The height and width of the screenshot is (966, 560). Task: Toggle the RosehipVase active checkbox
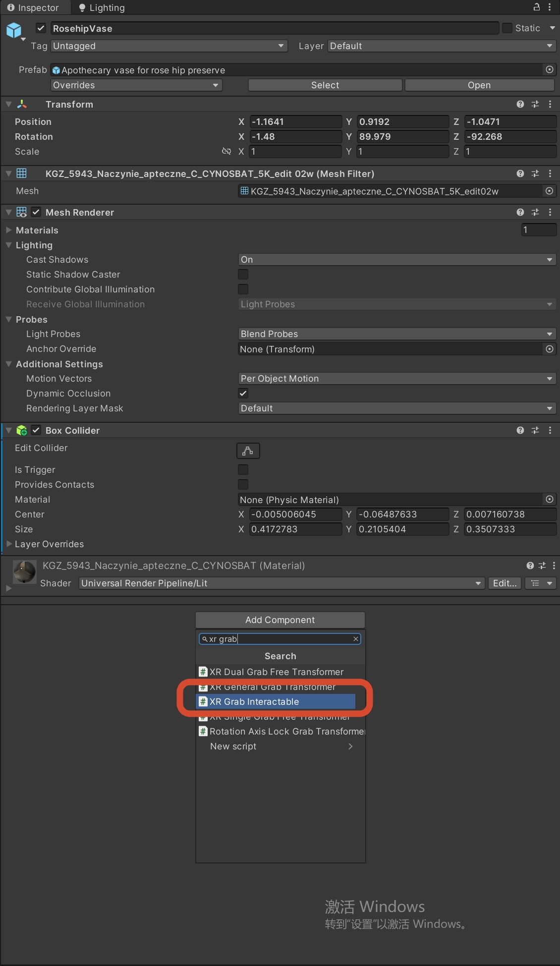41,28
